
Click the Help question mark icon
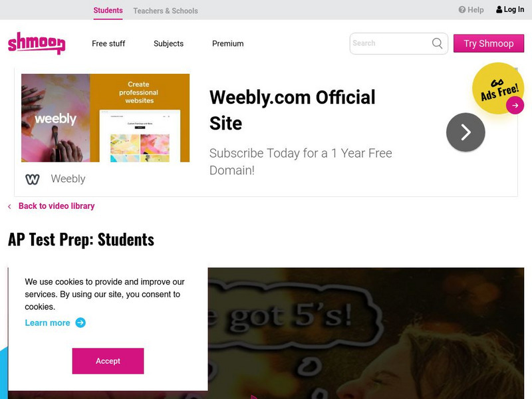(x=462, y=10)
